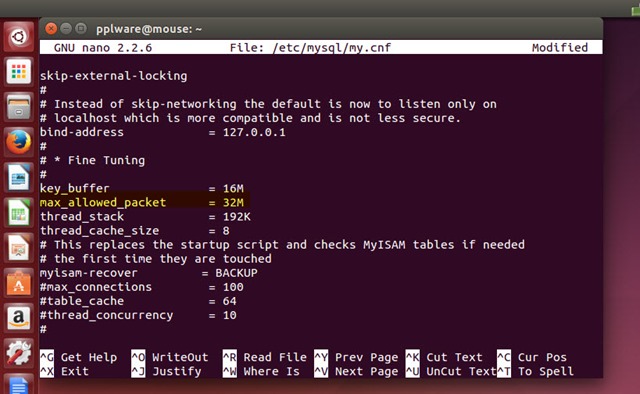Image resolution: width=640 pixels, height=394 pixels.
Task: Click the ^Y Prev Page shortcut
Action: 356,357
